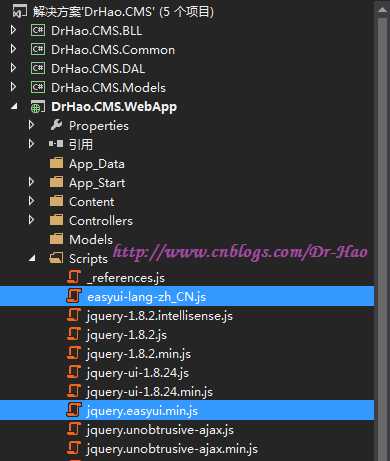390x461 pixels.
Task: Click the Models folder icon under WebApp
Action: 56,239
